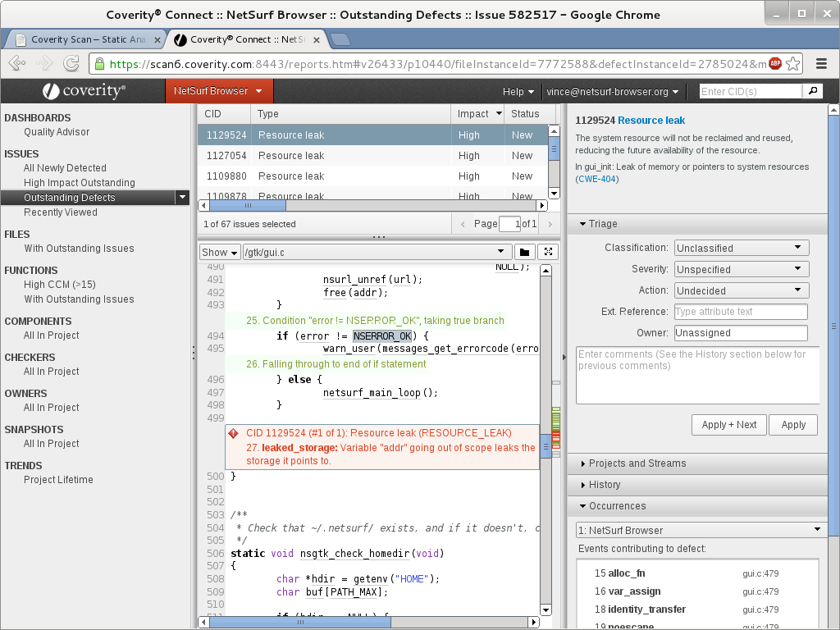Open the NetSurf Browser project dropdown
The image size is (840, 630).
click(219, 91)
